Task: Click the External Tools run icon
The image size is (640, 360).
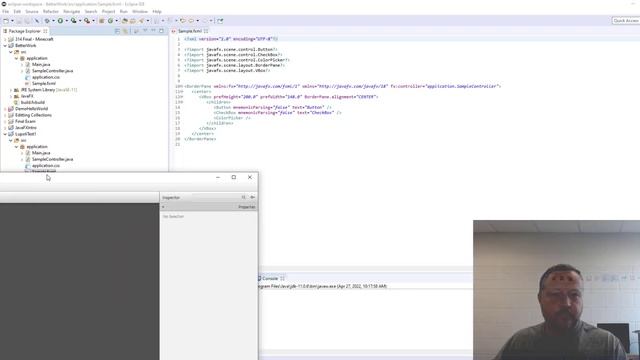Action: click(x=87, y=21)
